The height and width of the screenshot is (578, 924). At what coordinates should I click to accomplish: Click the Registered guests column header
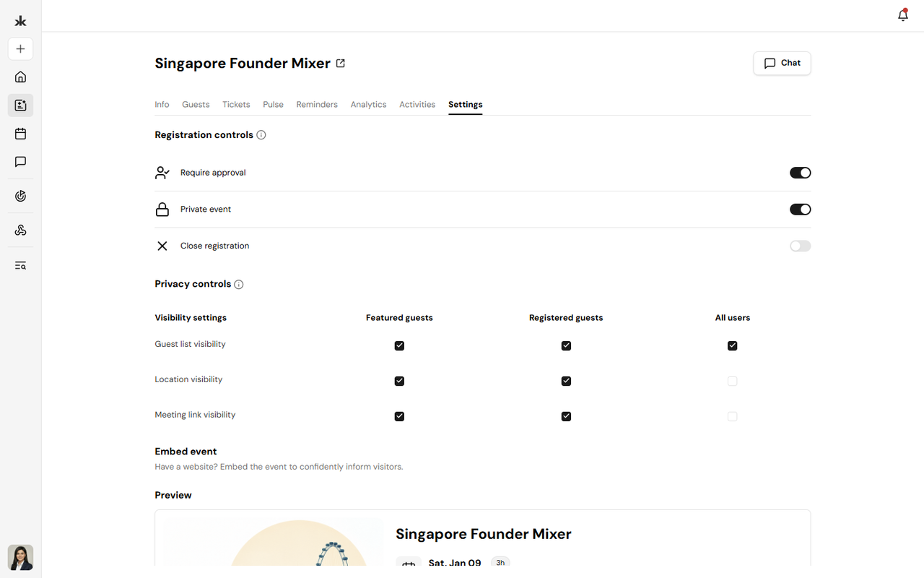coord(566,318)
